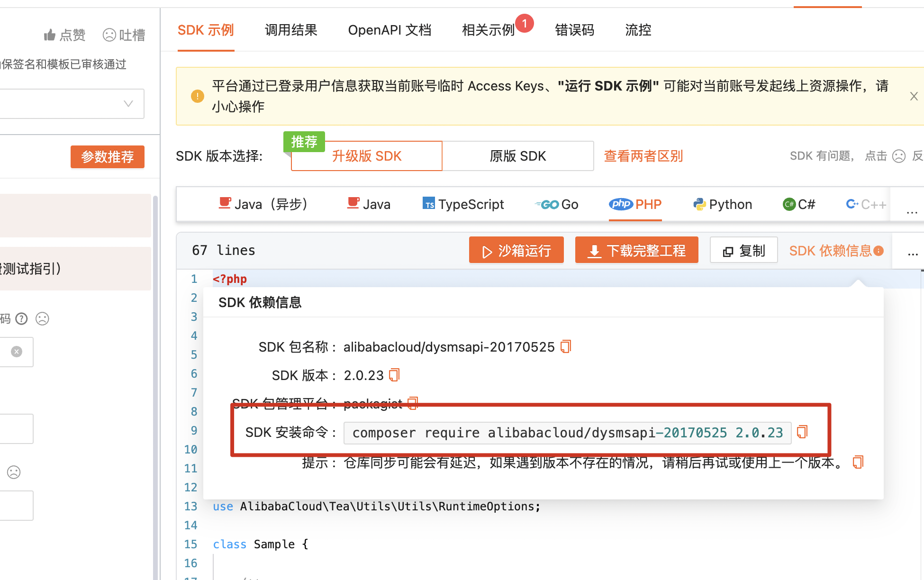Select the PHP language icon

621,204
